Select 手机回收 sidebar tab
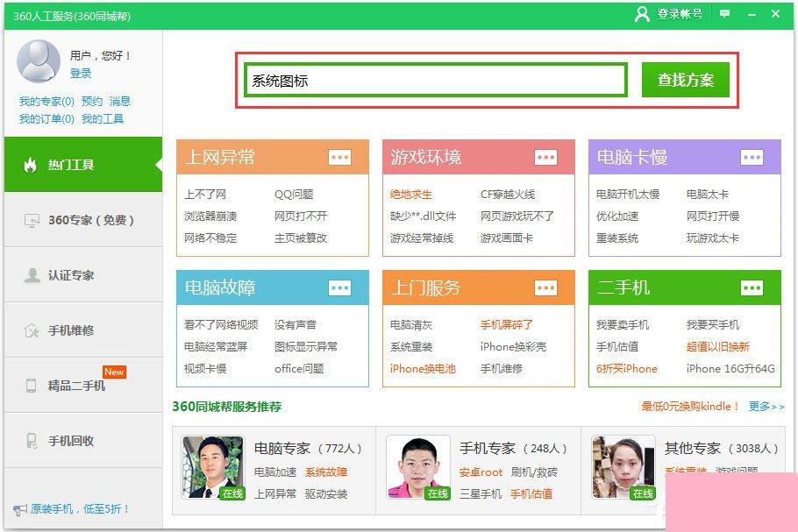The height and width of the screenshot is (532, 798). (83, 441)
